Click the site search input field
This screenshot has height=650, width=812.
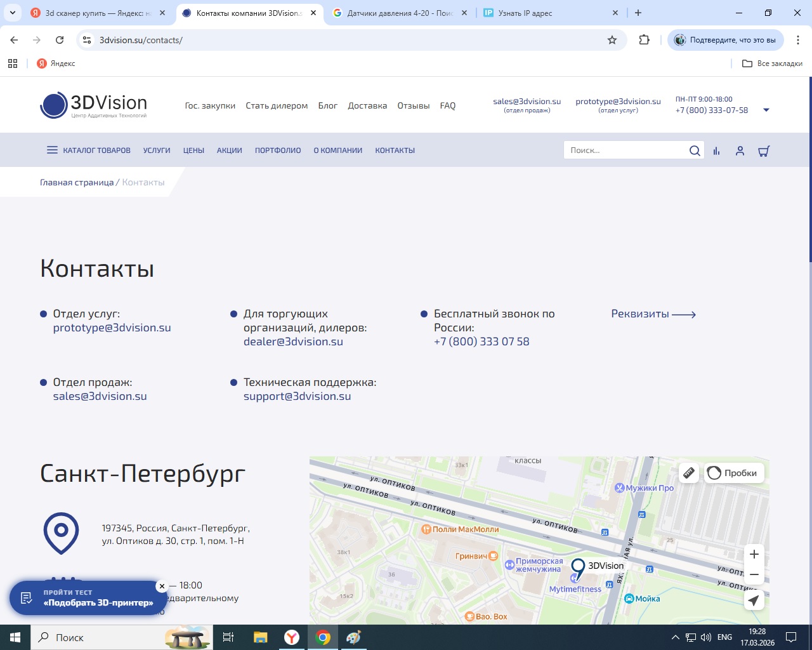pos(625,150)
